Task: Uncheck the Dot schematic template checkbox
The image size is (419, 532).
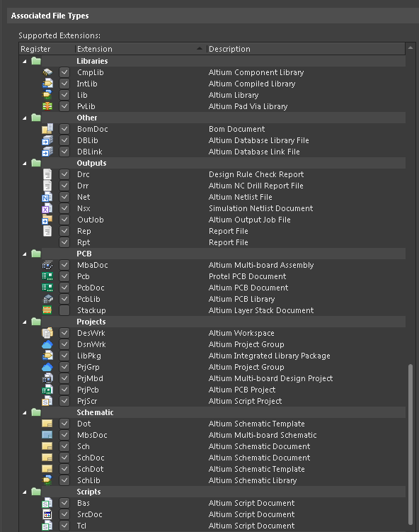Action: point(64,424)
